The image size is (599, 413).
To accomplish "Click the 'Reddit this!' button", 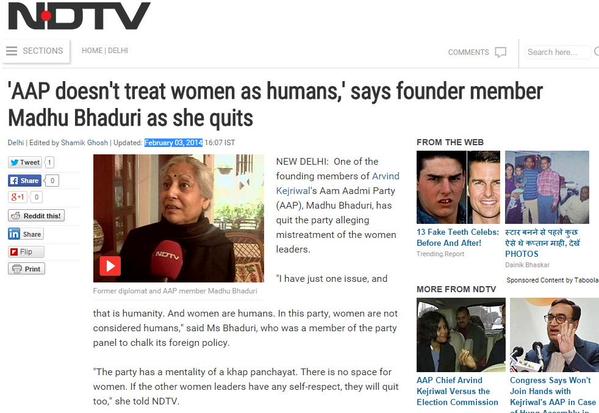I will [36, 216].
